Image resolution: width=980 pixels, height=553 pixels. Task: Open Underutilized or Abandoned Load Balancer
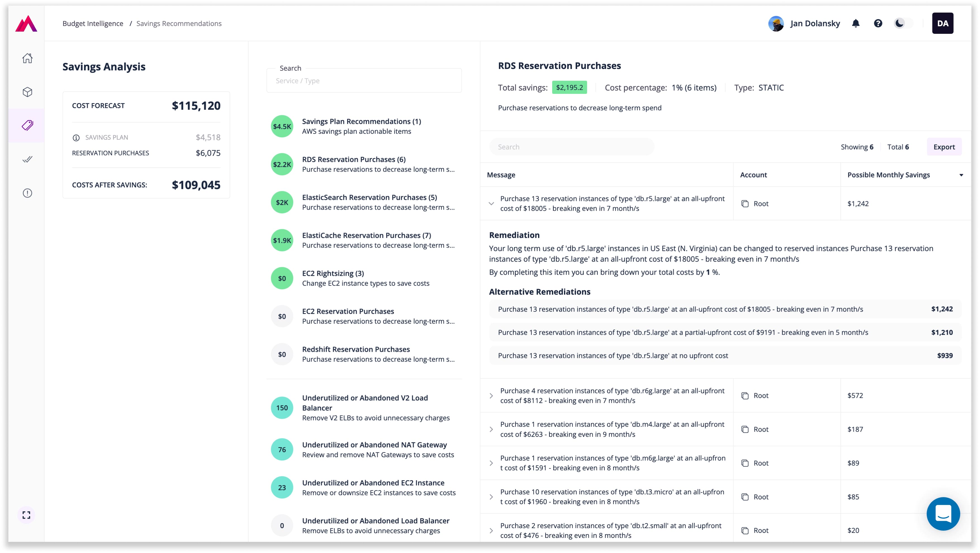click(364, 526)
